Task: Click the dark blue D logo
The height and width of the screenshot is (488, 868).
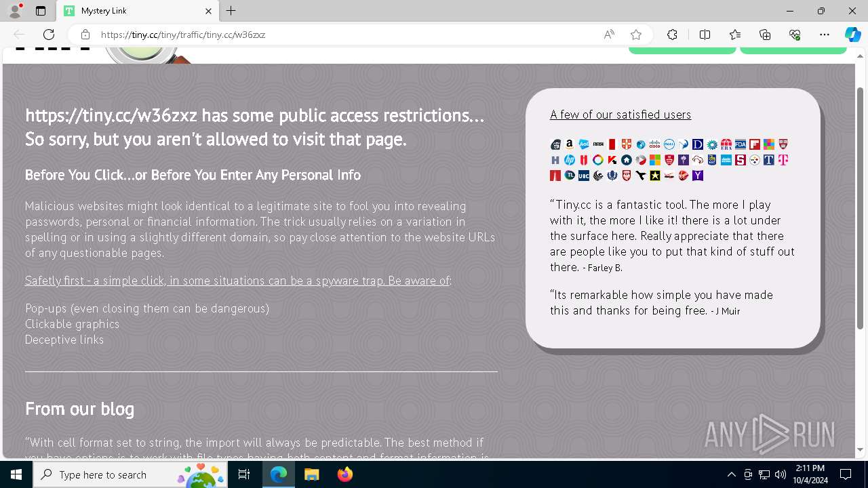Action: (x=698, y=144)
